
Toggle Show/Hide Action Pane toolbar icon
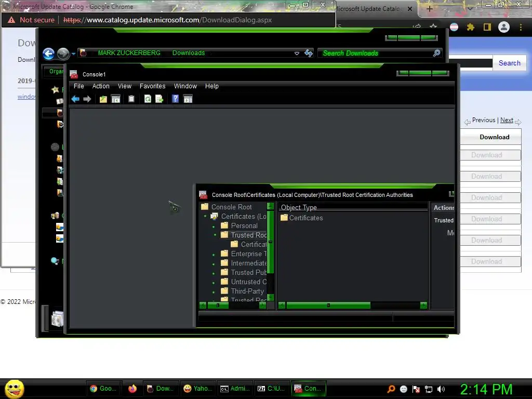(188, 99)
